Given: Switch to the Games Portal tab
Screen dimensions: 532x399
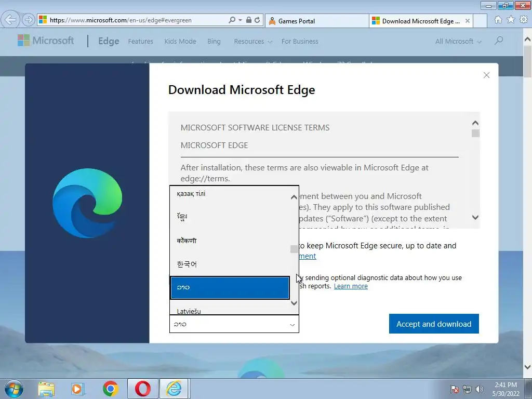Looking at the screenshot, I should pyautogui.click(x=317, y=21).
